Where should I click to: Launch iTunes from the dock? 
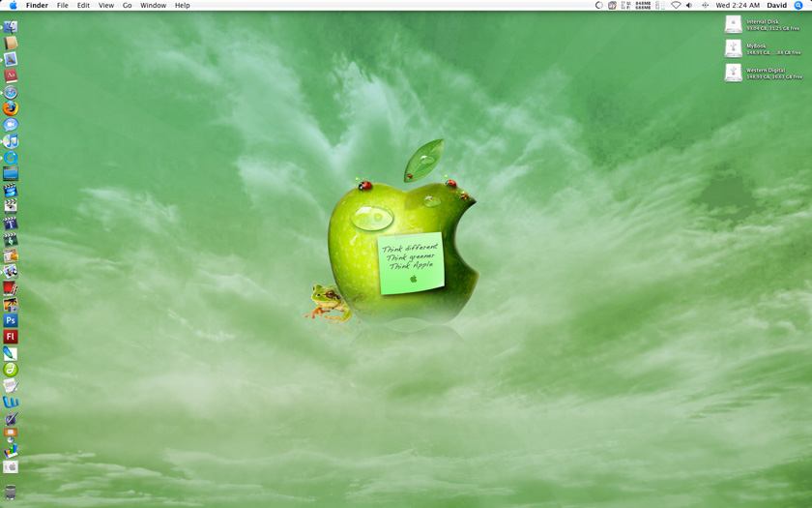pyautogui.click(x=11, y=141)
